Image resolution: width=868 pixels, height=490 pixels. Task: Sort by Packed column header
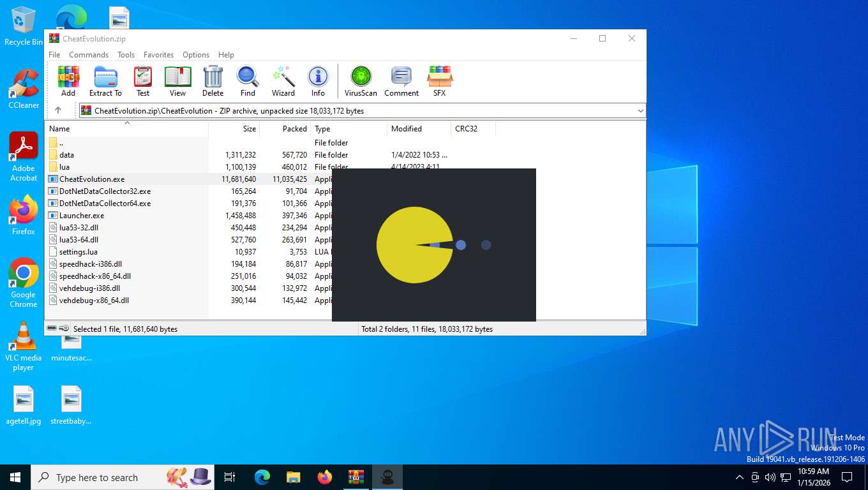click(x=285, y=129)
